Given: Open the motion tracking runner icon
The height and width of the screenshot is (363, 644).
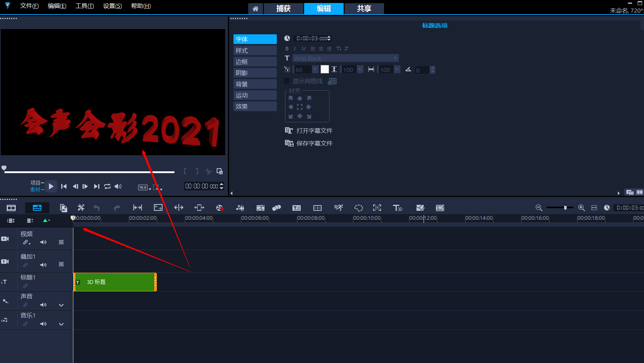Looking at the screenshot, I should click(x=338, y=208).
